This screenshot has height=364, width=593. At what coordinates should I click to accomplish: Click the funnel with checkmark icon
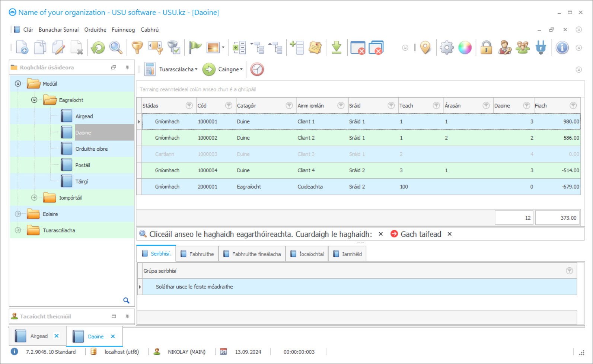173,48
